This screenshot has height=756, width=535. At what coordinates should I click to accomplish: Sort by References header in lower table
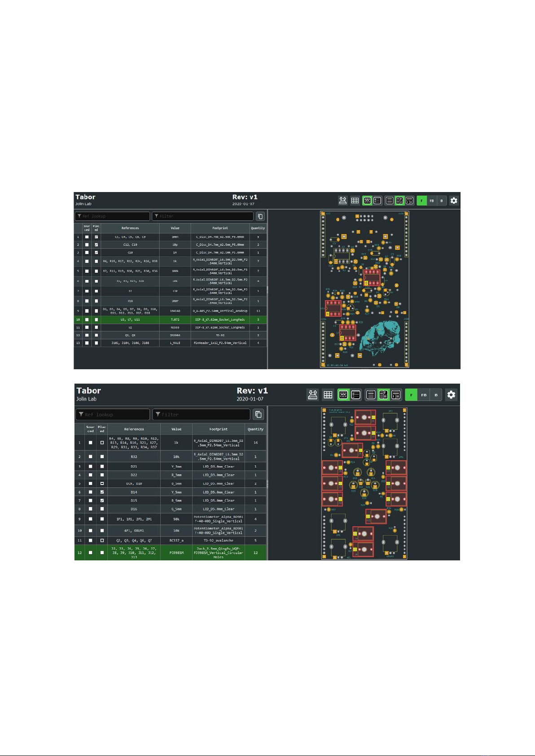click(134, 429)
